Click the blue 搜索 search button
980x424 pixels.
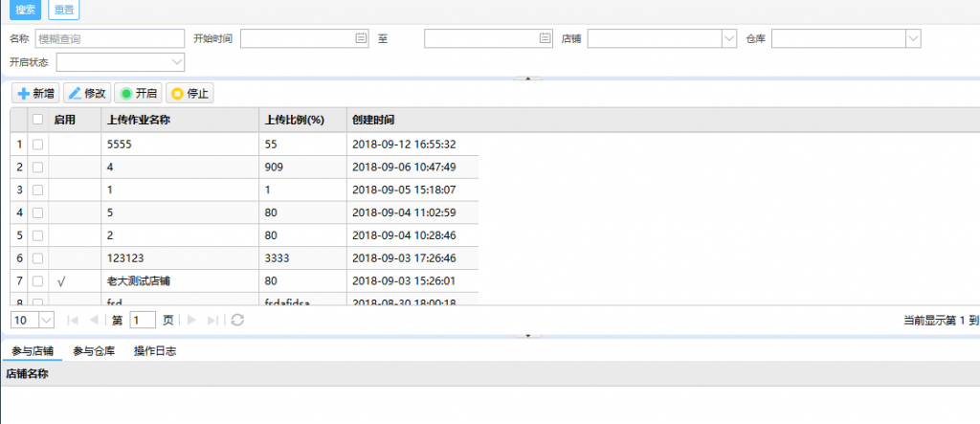[25, 11]
